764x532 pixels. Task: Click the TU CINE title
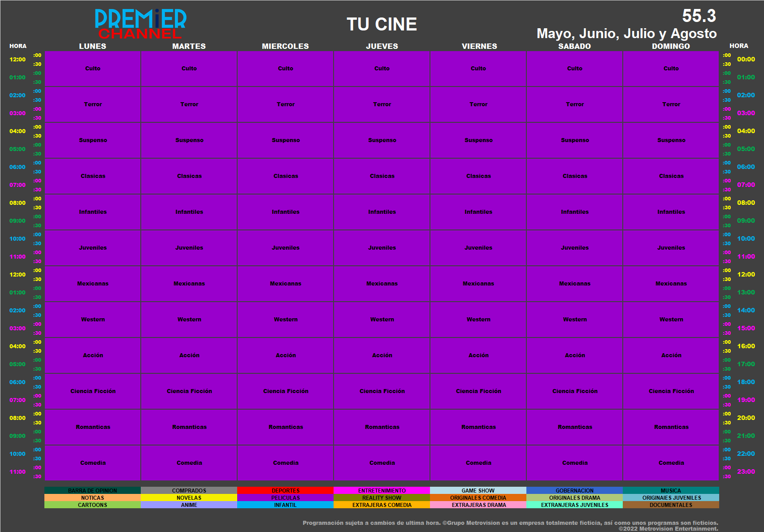(x=382, y=24)
